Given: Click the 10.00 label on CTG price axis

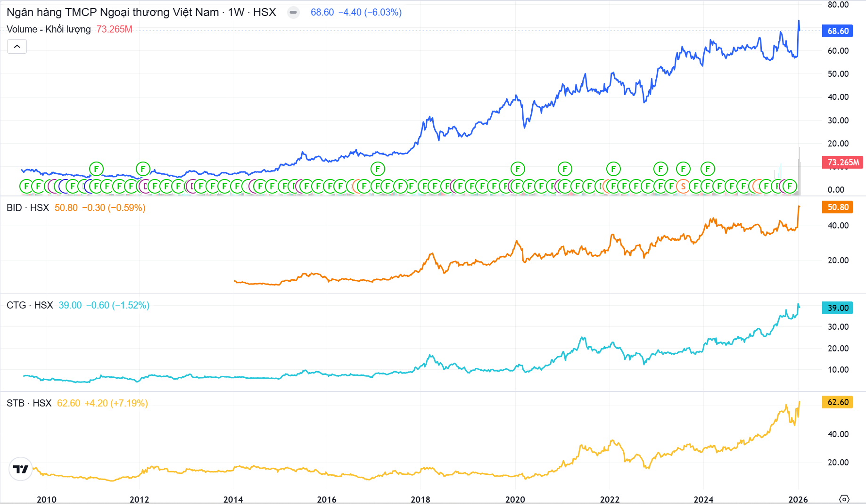Looking at the screenshot, I should tap(838, 370).
